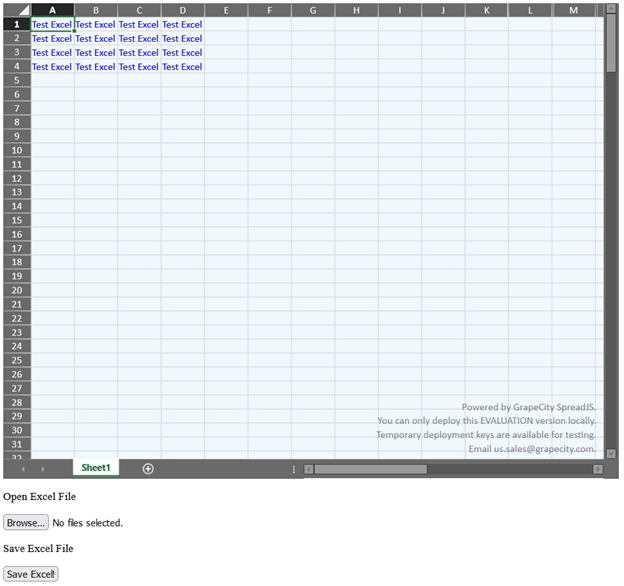Click the vertical scrollbar down arrow

click(611, 454)
